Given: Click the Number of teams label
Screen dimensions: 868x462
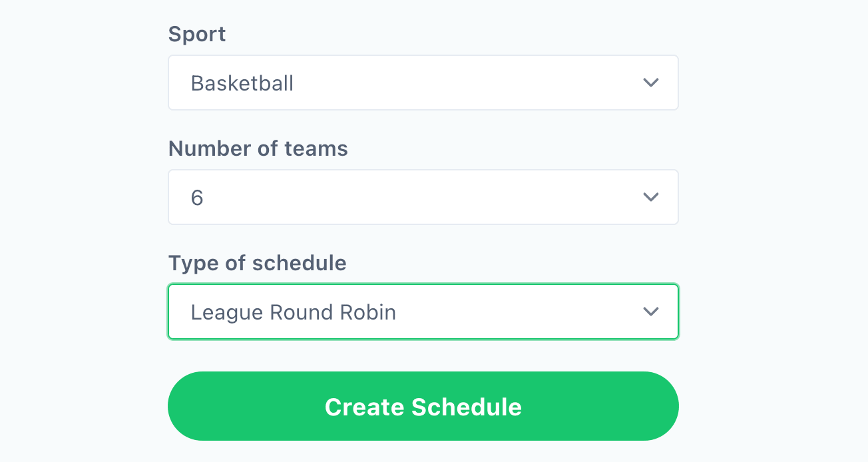Looking at the screenshot, I should click(258, 148).
